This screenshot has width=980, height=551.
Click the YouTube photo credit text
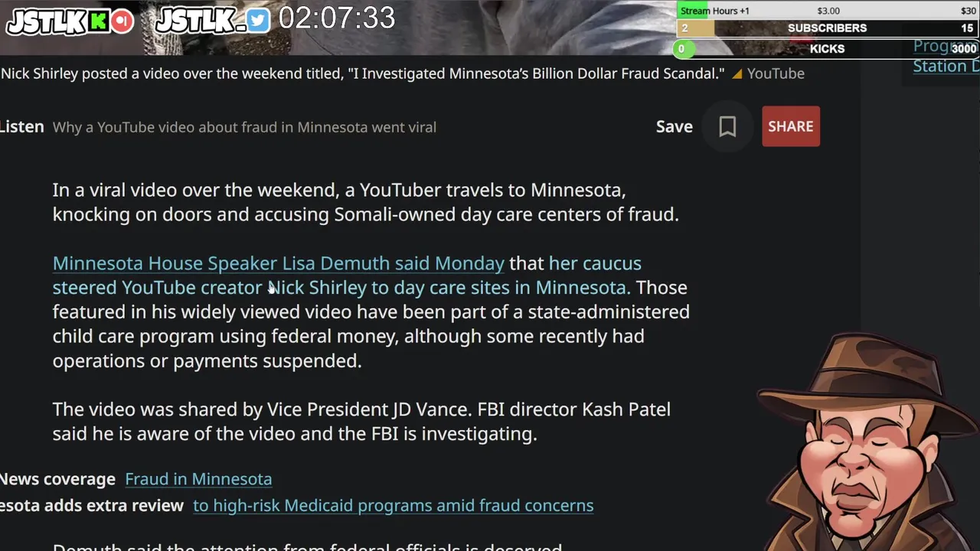(776, 73)
